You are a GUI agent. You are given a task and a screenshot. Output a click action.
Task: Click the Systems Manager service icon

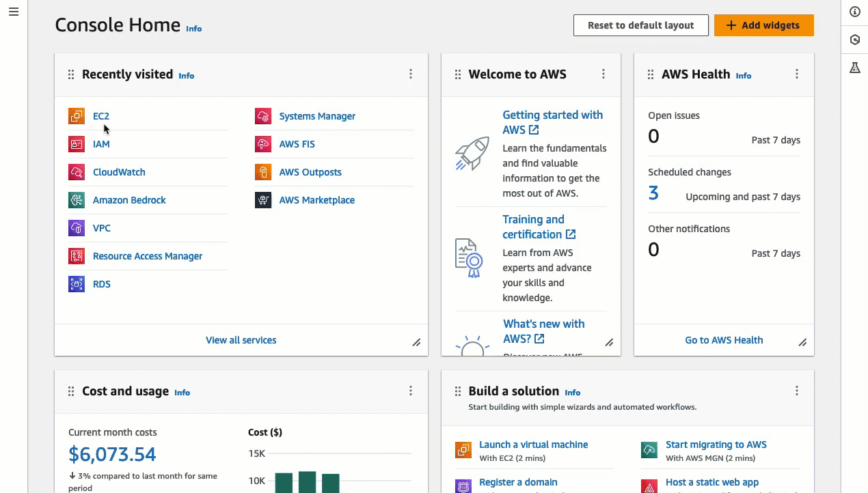pos(263,115)
